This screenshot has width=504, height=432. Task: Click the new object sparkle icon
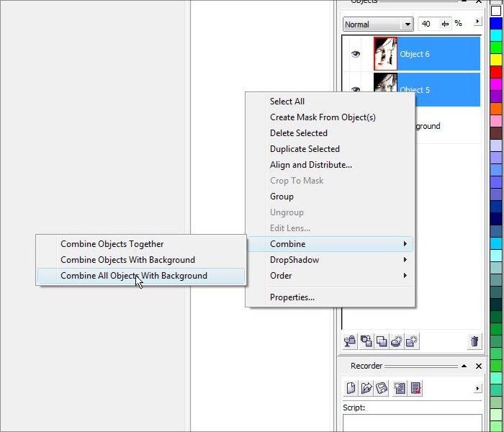pos(413,341)
